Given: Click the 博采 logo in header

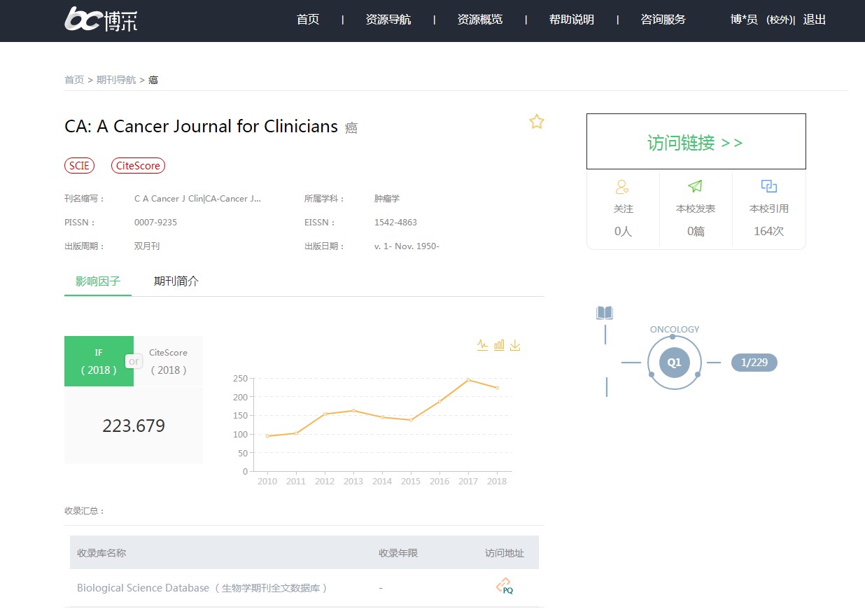Looking at the screenshot, I should point(101,20).
